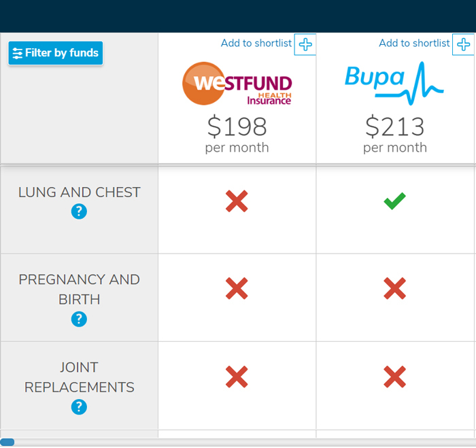The image size is (476, 448).
Task: Click Westfund's red cross for Lung and Chest
Action: click(x=237, y=201)
